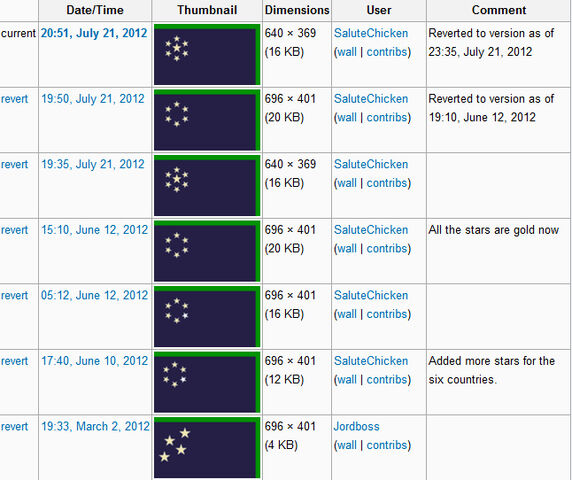This screenshot has width=572, height=480.
Task: Open Jordboss's wall link
Action: tap(347, 445)
